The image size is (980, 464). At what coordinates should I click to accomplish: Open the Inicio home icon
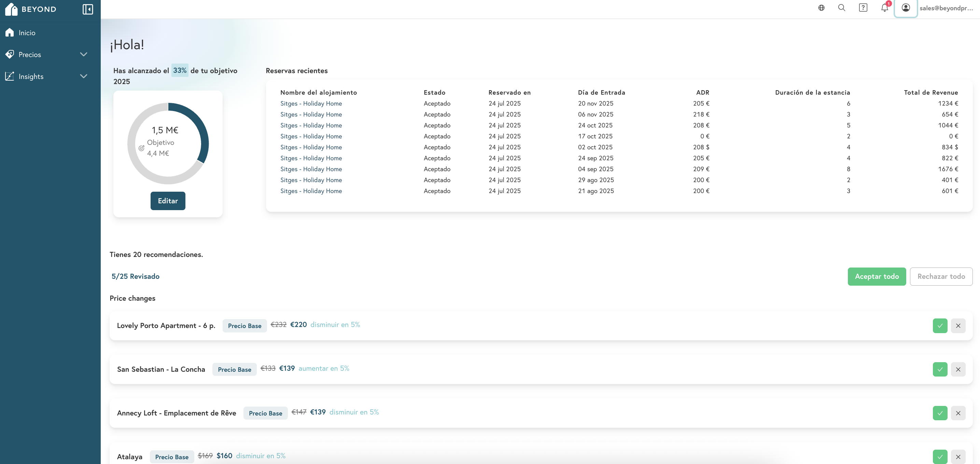(x=10, y=33)
